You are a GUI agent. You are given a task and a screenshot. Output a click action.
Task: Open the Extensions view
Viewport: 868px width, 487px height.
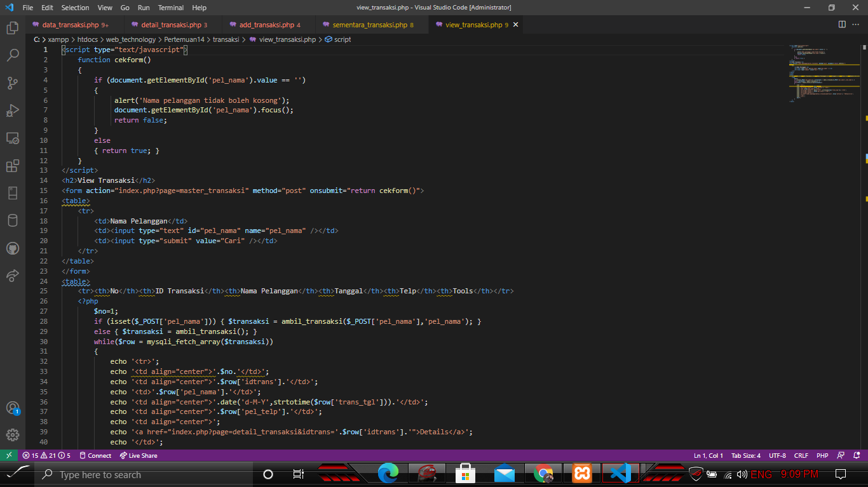click(x=12, y=166)
